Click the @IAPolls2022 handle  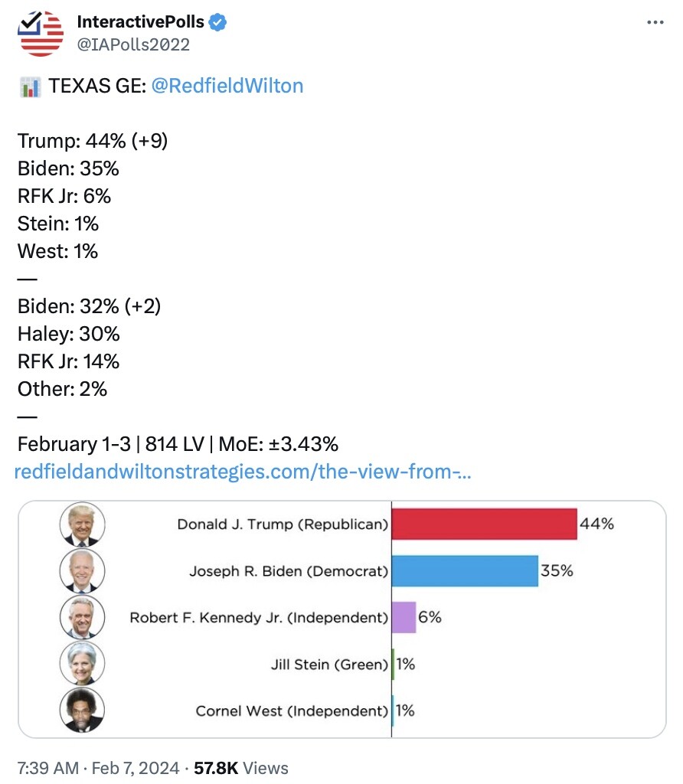tap(133, 44)
